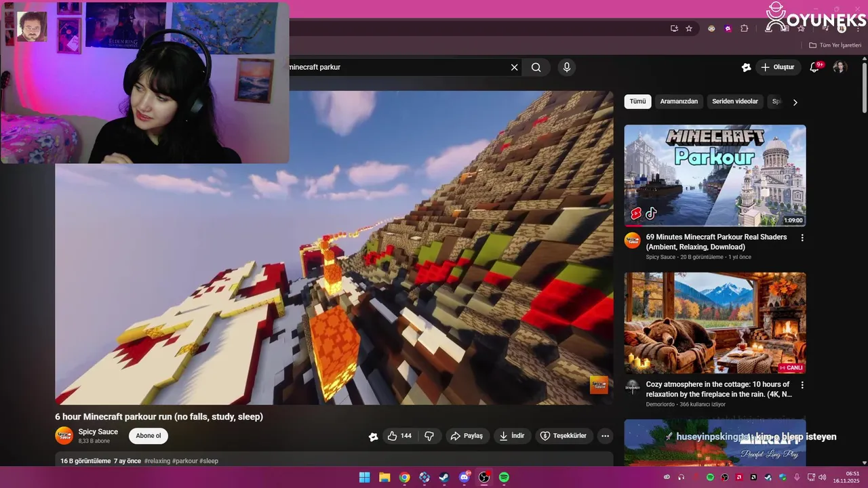Image resolution: width=868 pixels, height=488 pixels.
Task: Select the Seriden videolar filter chip
Action: 735,102
